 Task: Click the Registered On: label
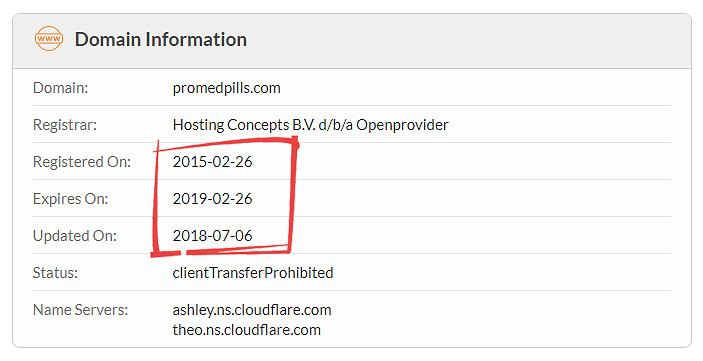(82, 161)
